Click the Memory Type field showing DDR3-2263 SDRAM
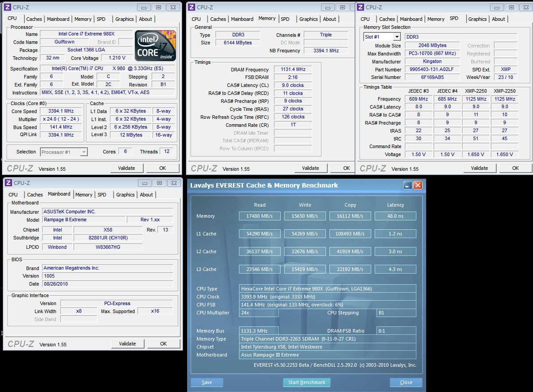 click(x=328, y=339)
